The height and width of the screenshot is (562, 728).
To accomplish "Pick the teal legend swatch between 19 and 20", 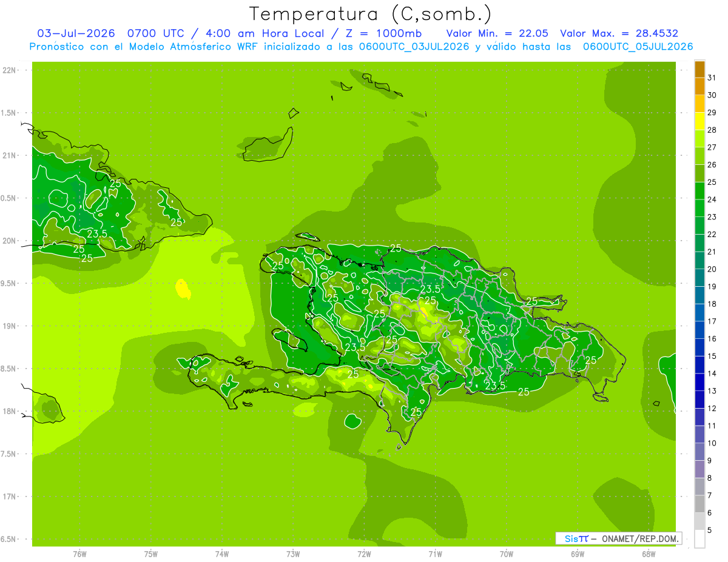I will (x=699, y=278).
